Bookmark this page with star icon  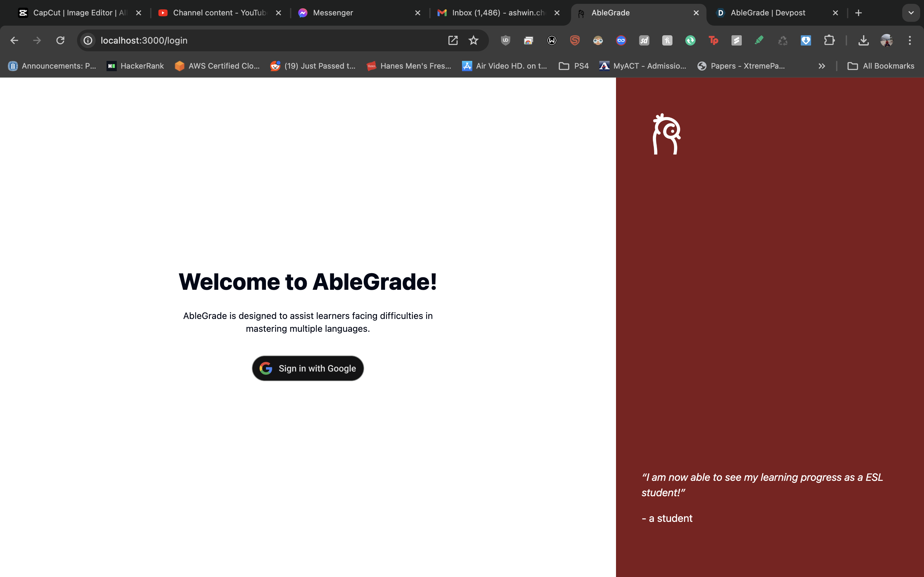[x=474, y=40]
